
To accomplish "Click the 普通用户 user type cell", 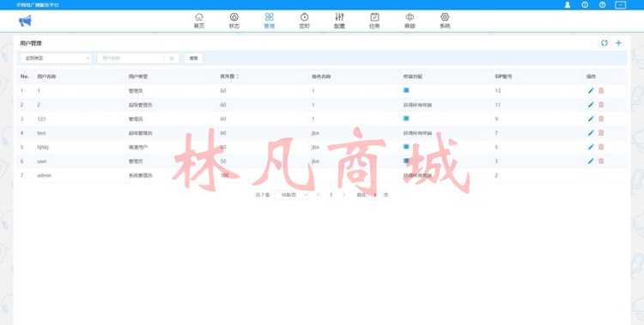I will 138,147.
